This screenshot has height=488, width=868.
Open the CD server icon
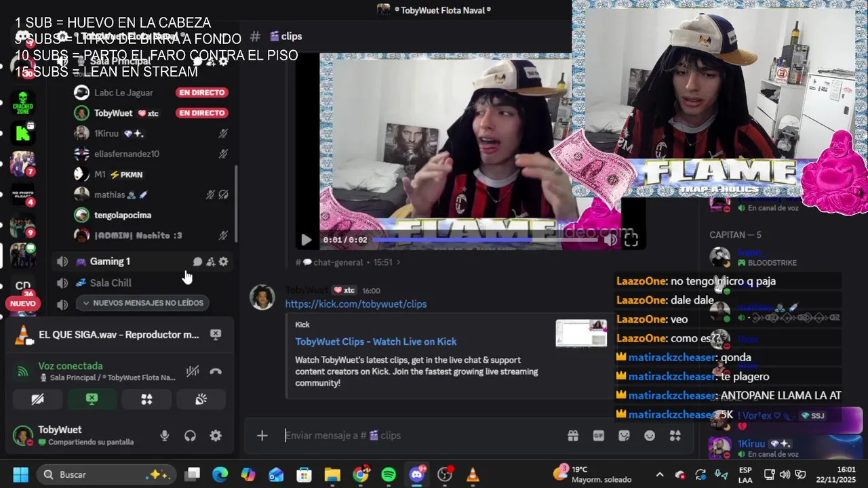pyautogui.click(x=23, y=287)
